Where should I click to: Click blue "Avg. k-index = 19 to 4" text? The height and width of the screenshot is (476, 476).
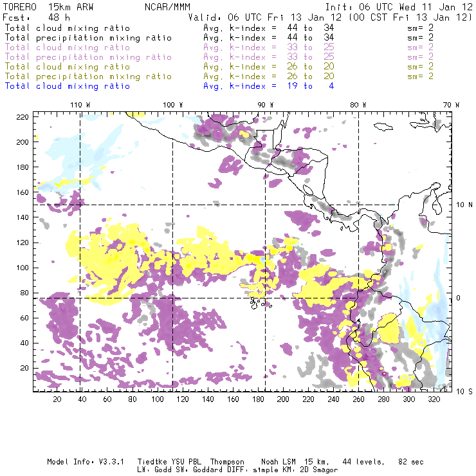269,86
